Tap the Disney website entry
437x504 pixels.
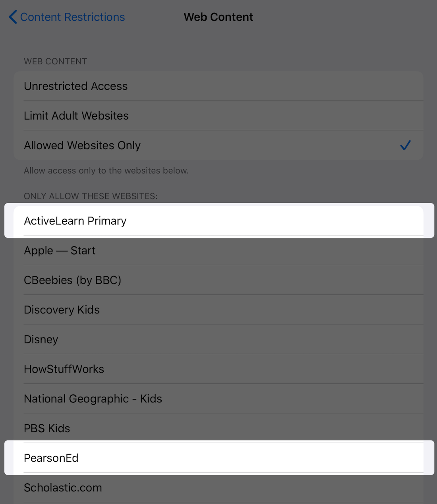tap(41, 340)
